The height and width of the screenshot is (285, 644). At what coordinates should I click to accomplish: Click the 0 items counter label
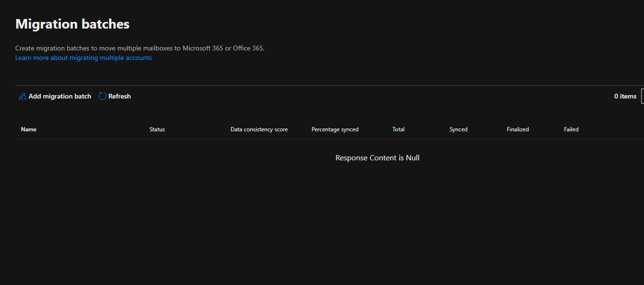click(x=625, y=96)
